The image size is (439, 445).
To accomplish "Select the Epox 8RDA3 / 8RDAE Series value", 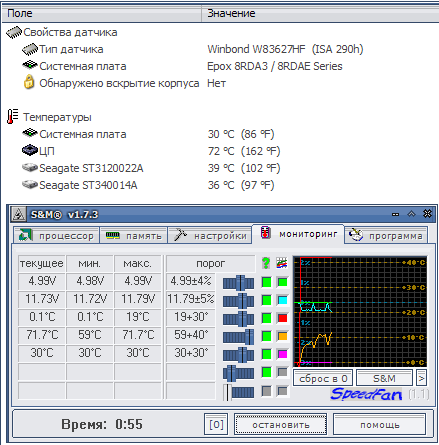I will 275,66.
